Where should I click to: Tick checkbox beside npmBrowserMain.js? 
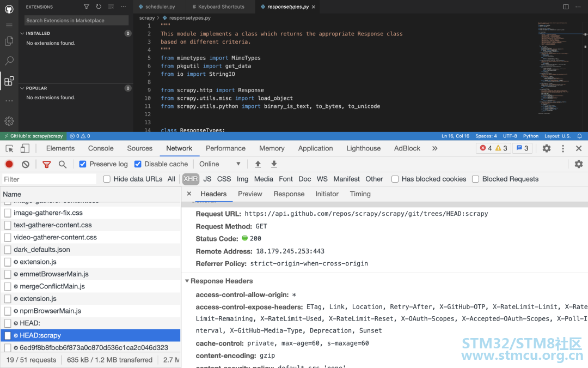(8, 311)
